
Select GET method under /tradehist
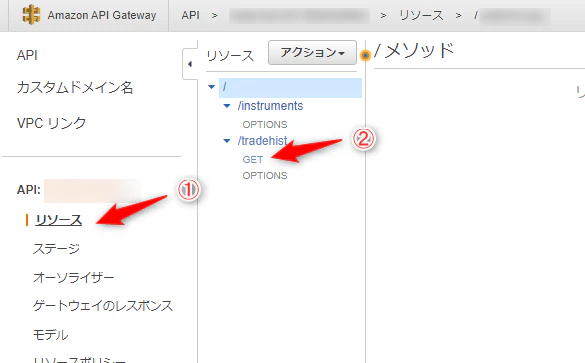253,160
